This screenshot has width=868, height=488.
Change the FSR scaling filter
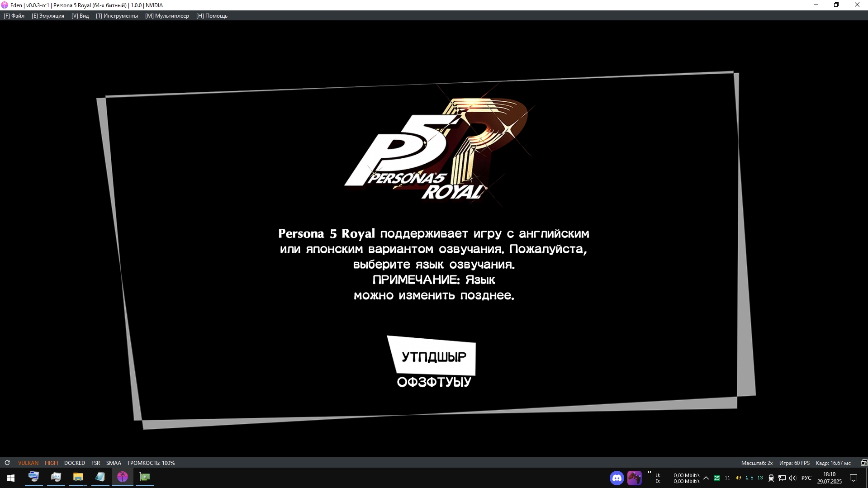pyautogui.click(x=95, y=463)
